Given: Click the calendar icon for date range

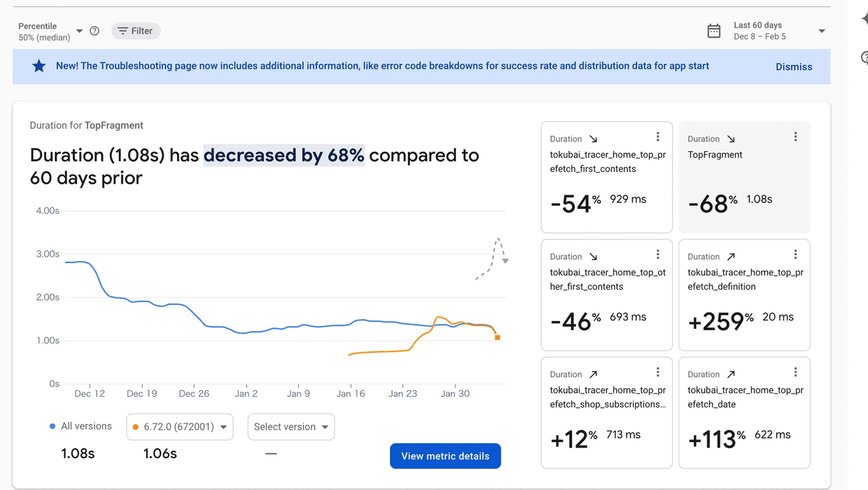Looking at the screenshot, I should pyautogui.click(x=714, y=30).
